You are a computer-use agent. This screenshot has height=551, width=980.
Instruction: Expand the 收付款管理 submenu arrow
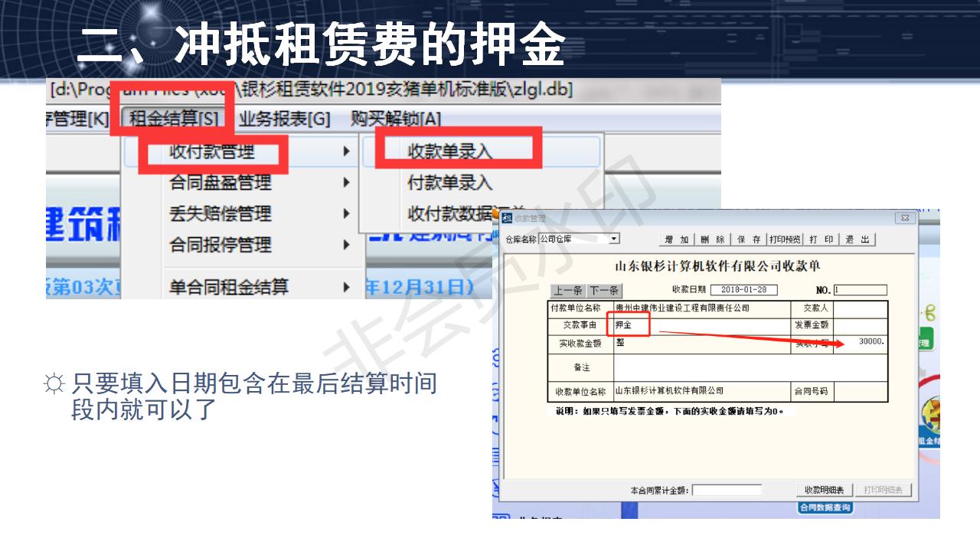coord(347,152)
